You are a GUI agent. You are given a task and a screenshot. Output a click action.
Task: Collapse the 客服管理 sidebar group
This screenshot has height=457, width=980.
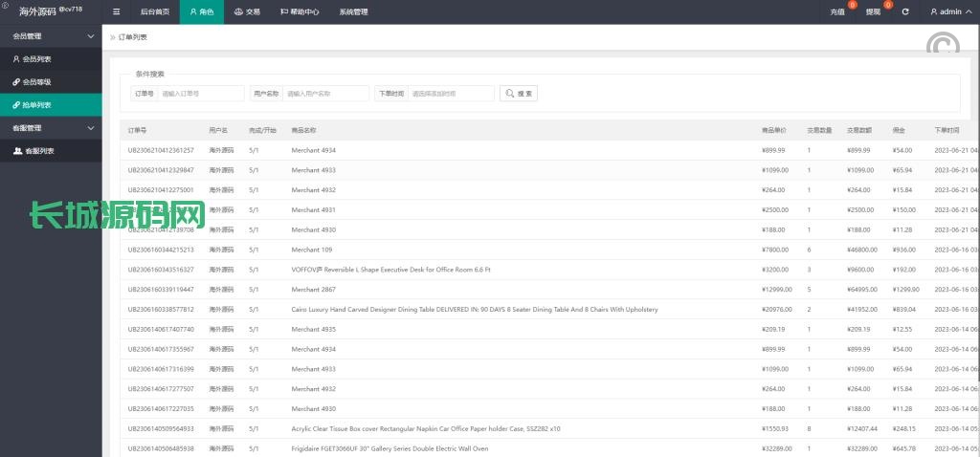coord(91,128)
